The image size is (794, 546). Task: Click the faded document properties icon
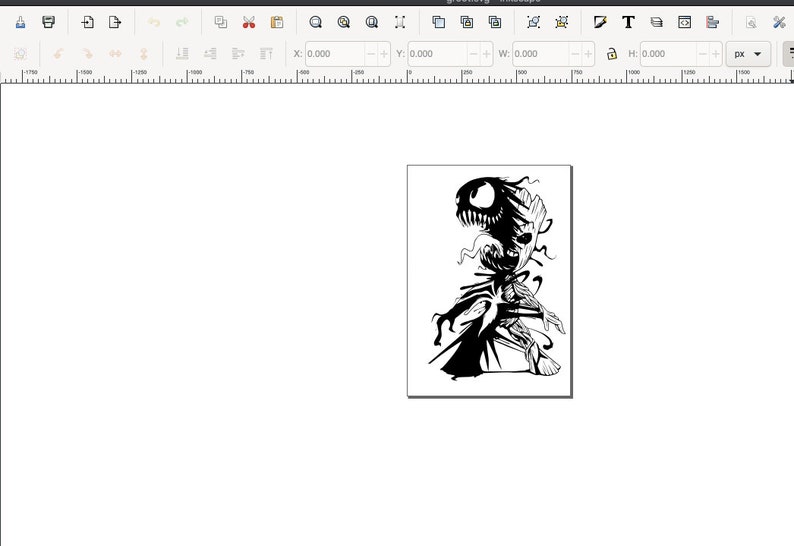coord(751,22)
